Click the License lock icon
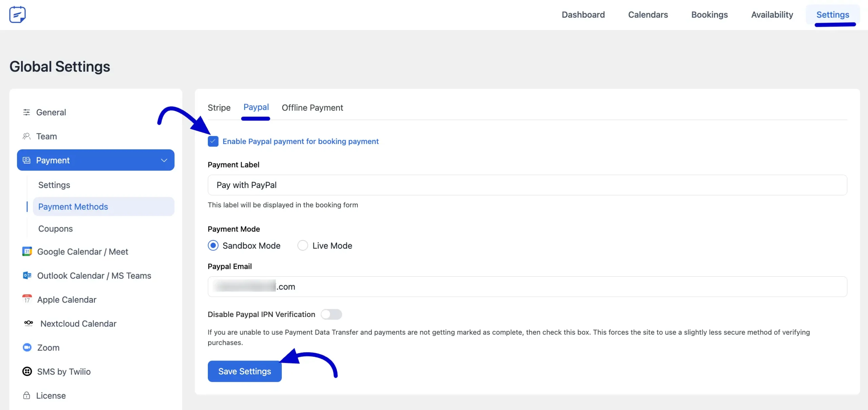Image resolution: width=868 pixels, height=410 pixels. (x=26, y=395)
